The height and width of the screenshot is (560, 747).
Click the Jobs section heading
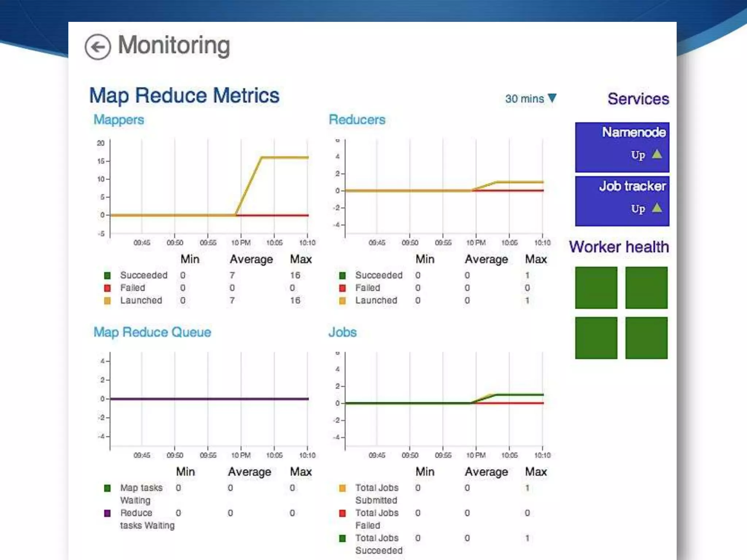342,332
